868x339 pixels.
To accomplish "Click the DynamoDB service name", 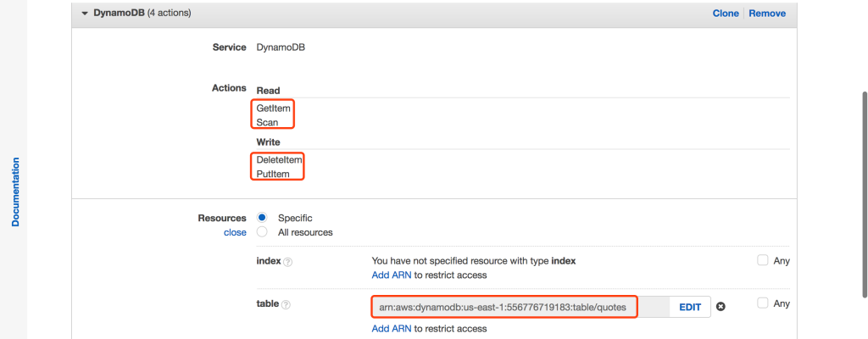I will pos(281,47).
